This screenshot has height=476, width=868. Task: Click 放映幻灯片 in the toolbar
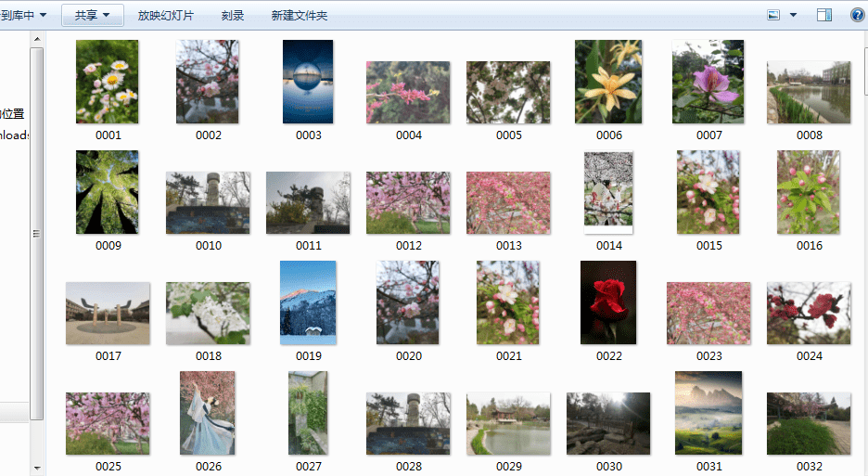[x=165, y=16]
